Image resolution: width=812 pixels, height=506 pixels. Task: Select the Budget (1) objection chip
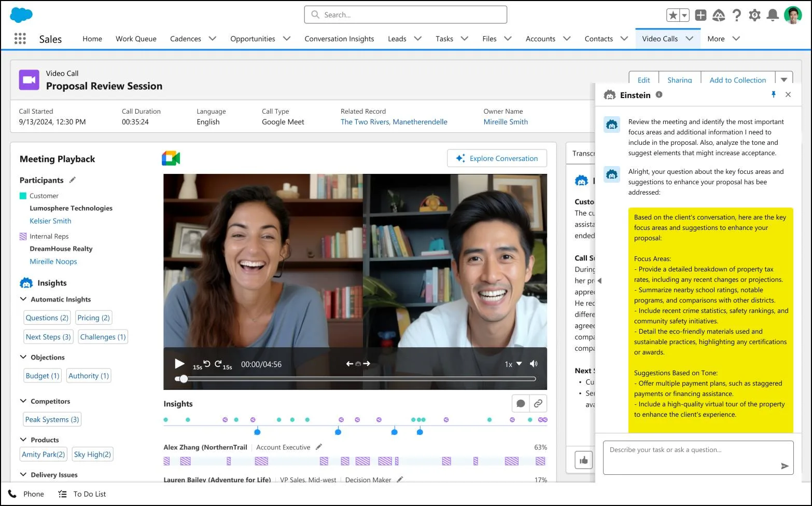[x=43, y=376]
